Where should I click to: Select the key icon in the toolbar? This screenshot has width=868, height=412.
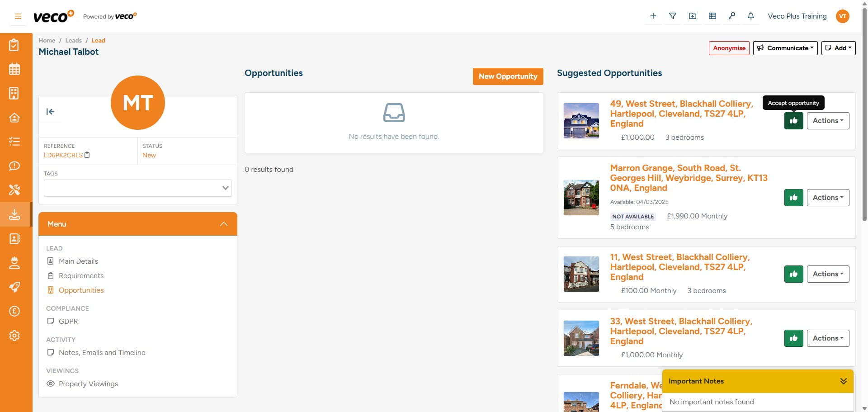click(731, 16)
